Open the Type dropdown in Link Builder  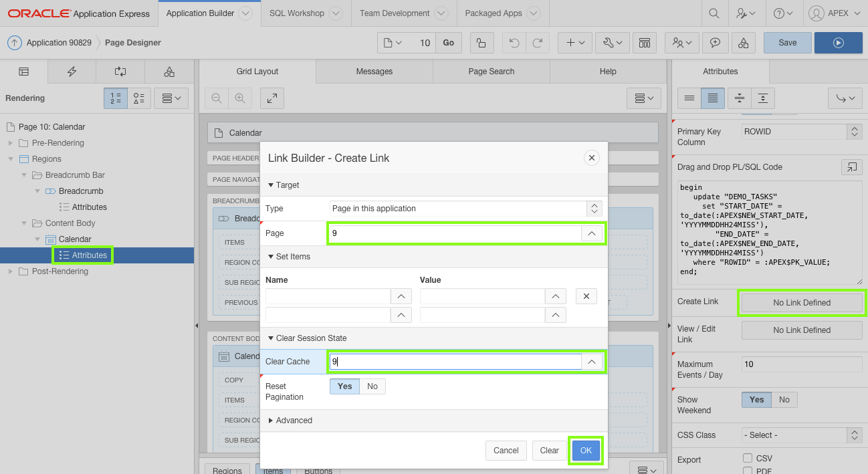coord(594,209)
